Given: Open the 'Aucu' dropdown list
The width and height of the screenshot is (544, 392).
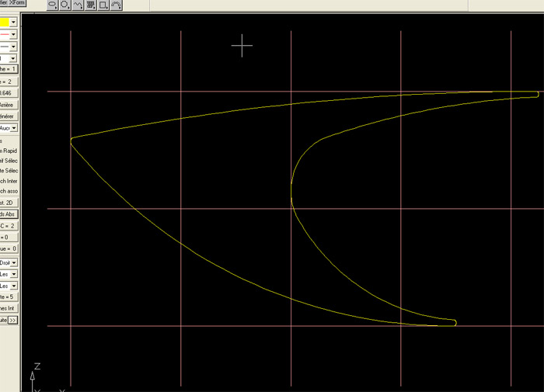Looking at the screenshot, I should [14, 127].
